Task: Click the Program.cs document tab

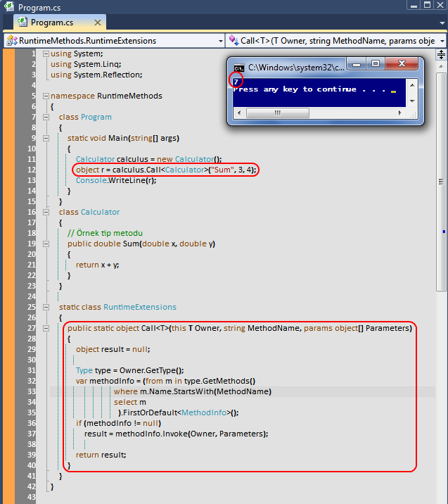Action: (51, 23)
